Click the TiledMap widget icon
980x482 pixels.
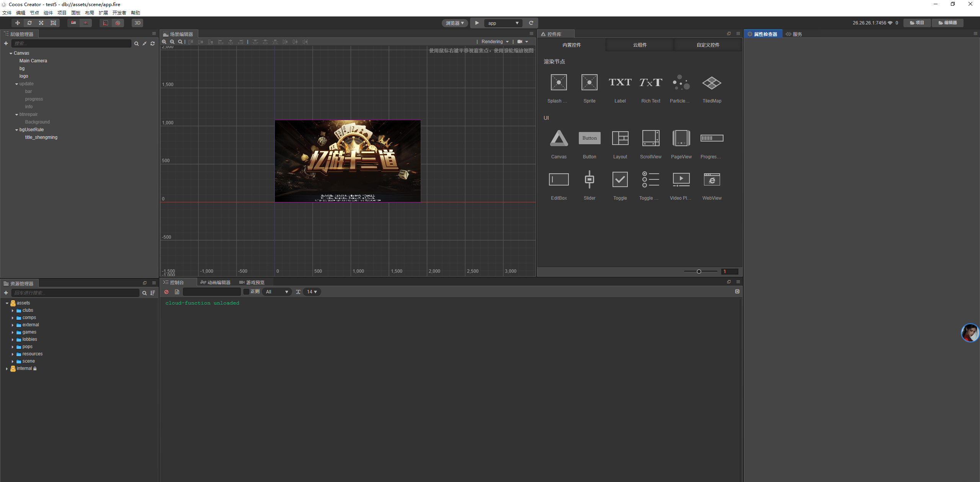(x=712, y=83)
